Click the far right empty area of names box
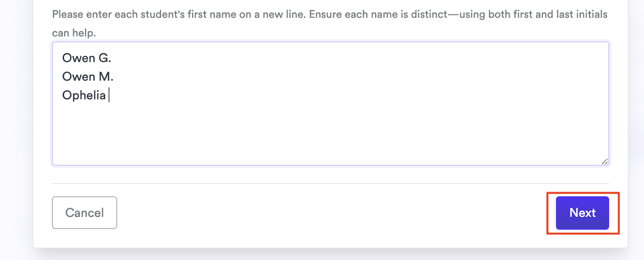The height and width of the screenshot is (260, 644). click(563, 101)
